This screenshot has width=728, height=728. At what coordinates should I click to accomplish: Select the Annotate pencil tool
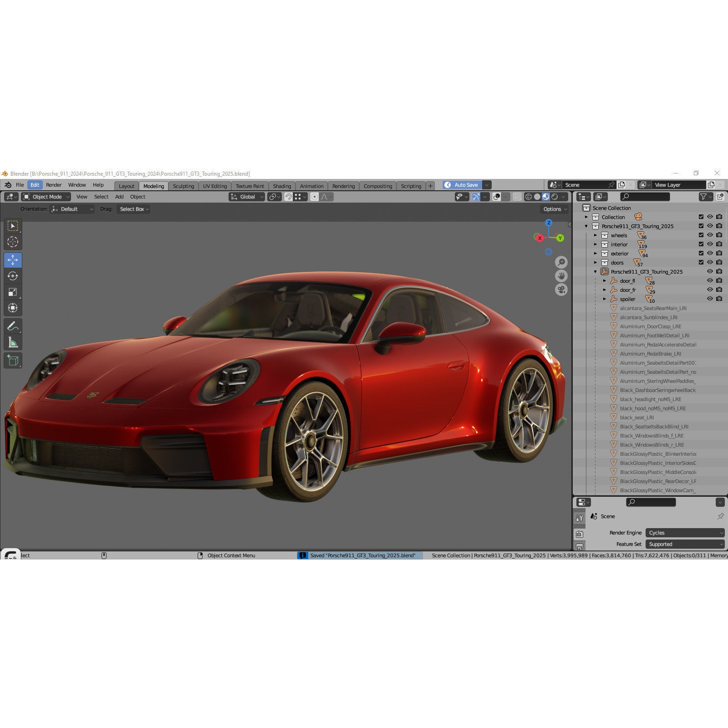pos(13,326)
